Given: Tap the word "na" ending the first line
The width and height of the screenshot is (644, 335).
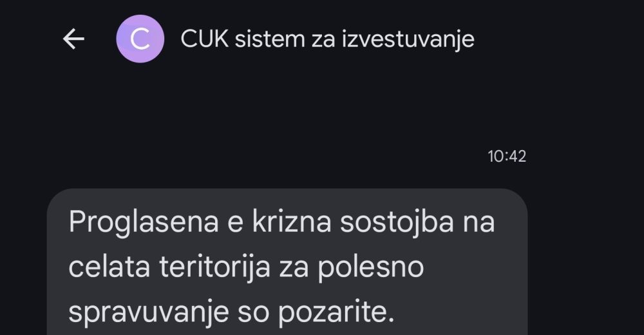Looking at the screenshot, I should (x=478, y=223).
